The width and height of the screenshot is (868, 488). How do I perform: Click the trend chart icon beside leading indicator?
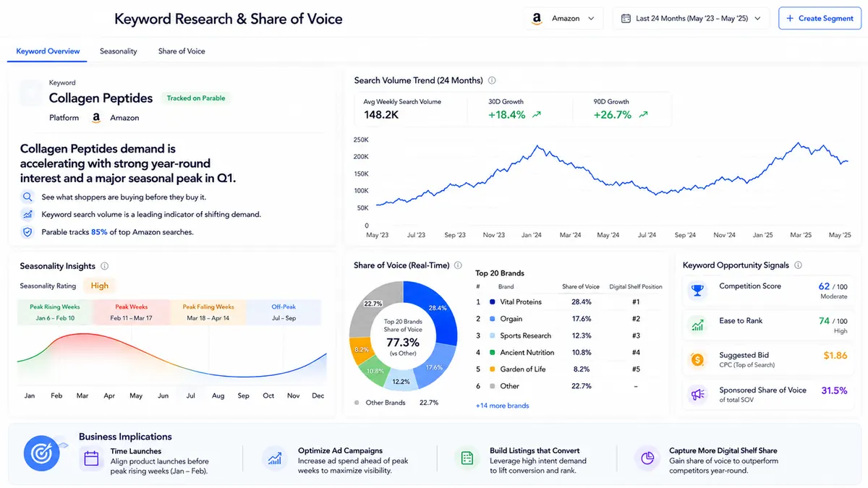[27, 215]
